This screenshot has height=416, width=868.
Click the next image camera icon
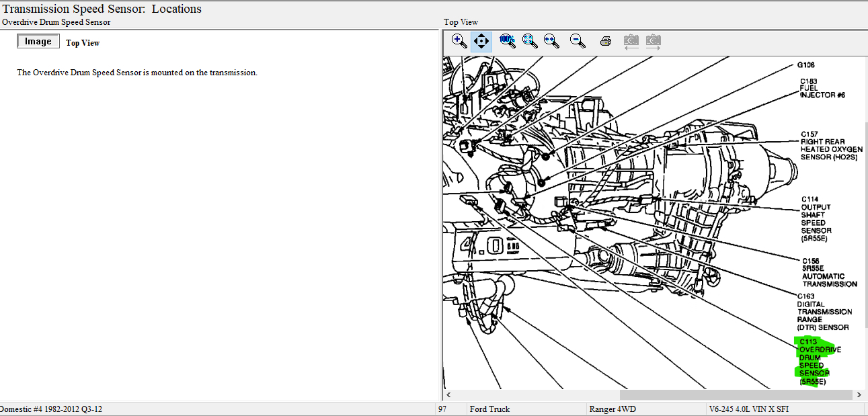click(653, 41)
